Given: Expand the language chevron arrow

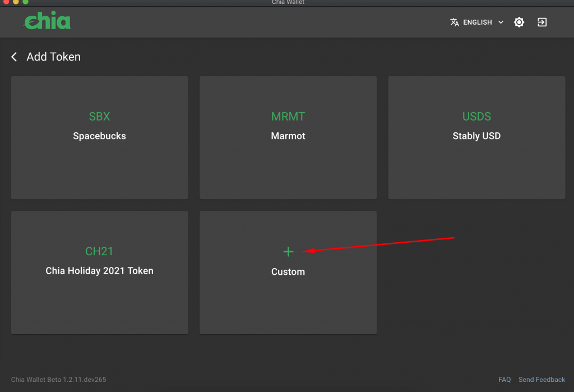Looking at the screenshot, I should pyautogui.click(x=501, y=22).
